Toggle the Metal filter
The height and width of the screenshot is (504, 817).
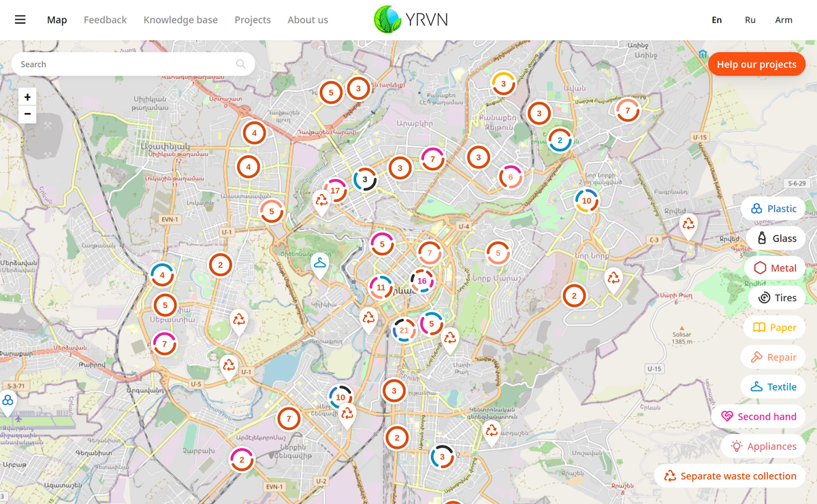[x=775, y=268]
